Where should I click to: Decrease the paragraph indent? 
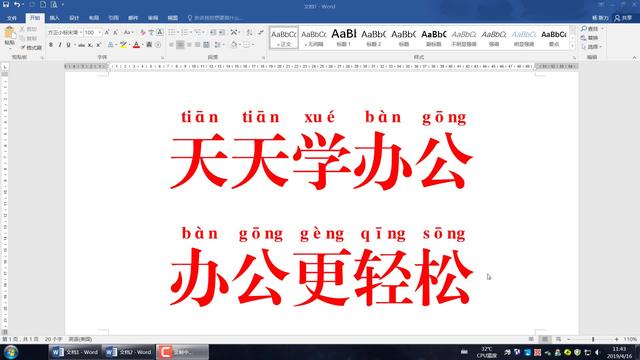[213, 32]
